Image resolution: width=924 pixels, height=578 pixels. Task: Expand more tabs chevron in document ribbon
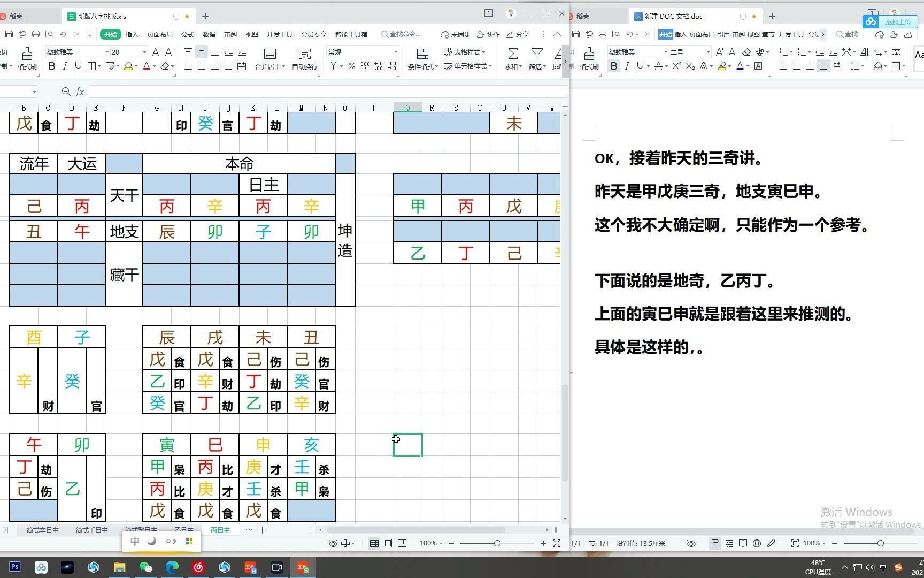pyautogui.click(x=823, y=34)
